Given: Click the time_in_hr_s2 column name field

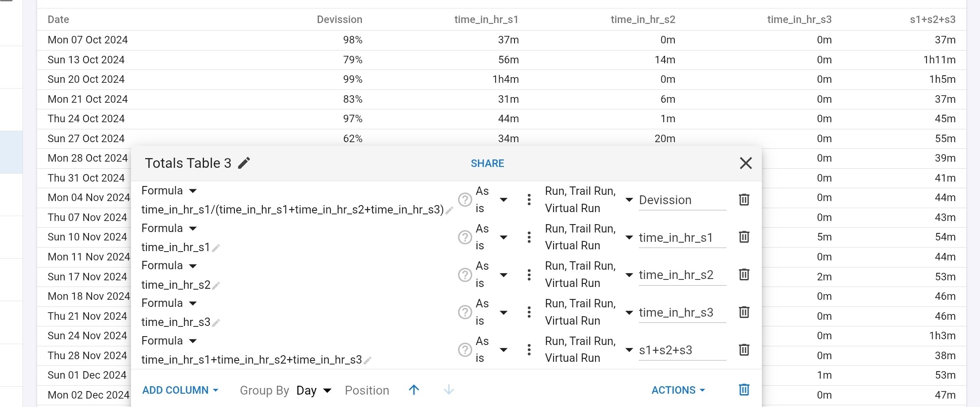Looking at the screenshot, I should point(682,275).
